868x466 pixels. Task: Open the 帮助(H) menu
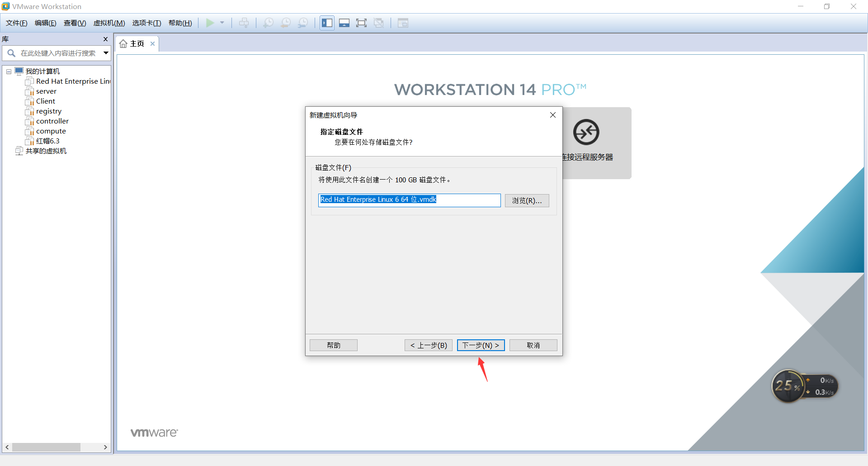[180, 23]
